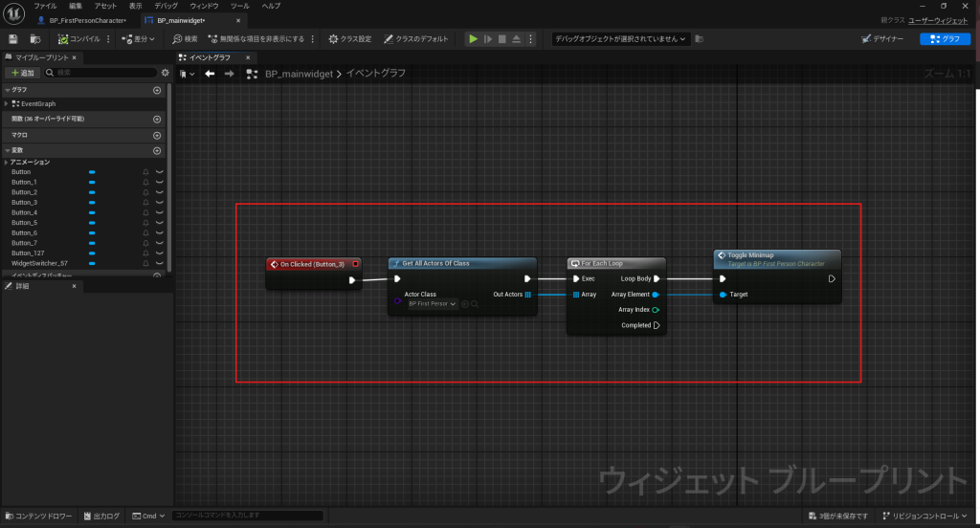Viewport: 980px width, 528px height.
Task: Open Class Settings (クラス設定)
Action: pyautogui.click(x=350, y=39)
